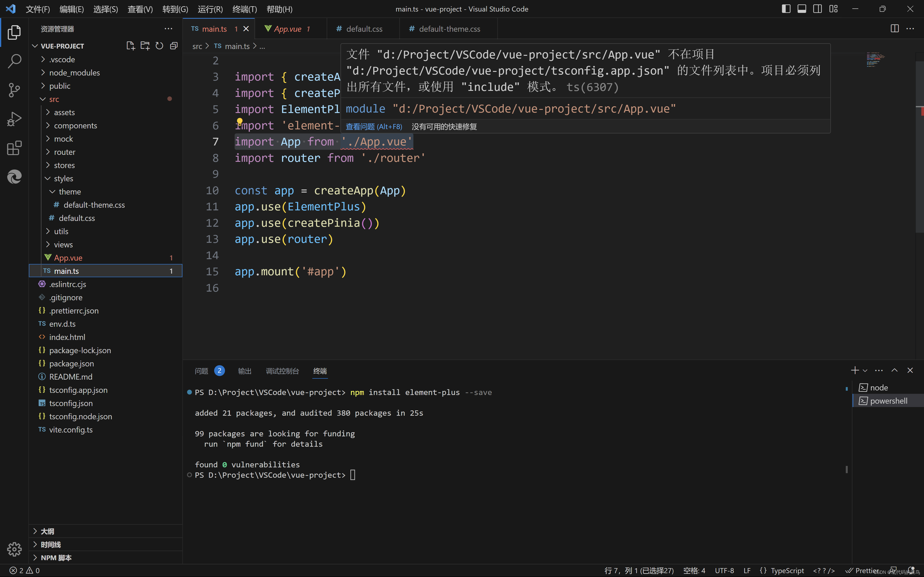The height and width of the screenshot is (577, 924).
Task: Open the Extensions view
Action: (x=14, y=148)
